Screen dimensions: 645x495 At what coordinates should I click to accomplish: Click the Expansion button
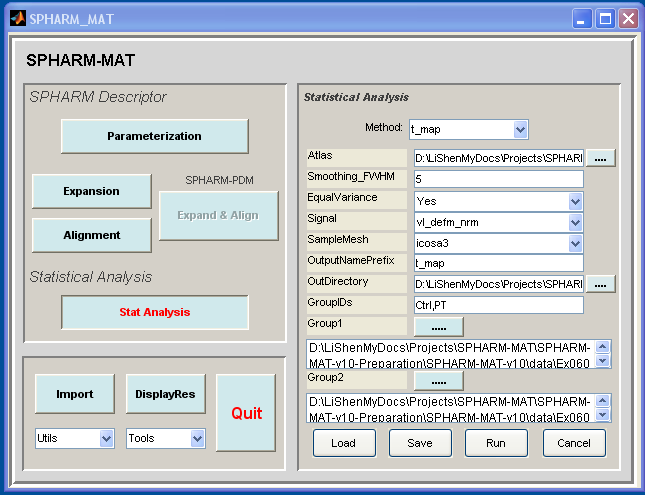pos(92,191)
